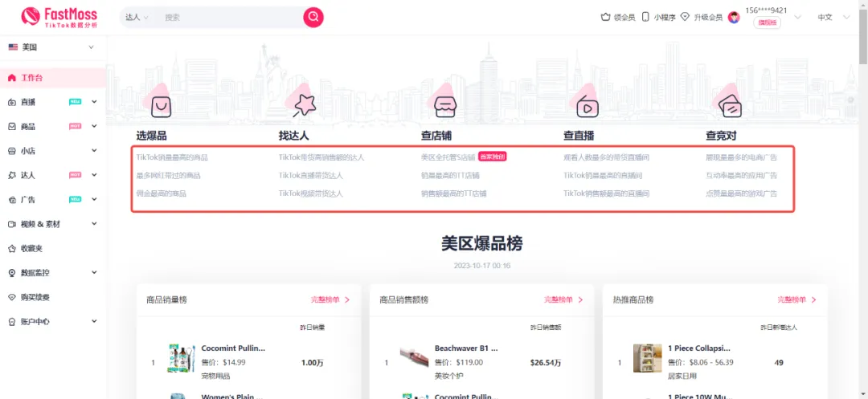Click the 查竞对 cards icon

coord(730,106)
